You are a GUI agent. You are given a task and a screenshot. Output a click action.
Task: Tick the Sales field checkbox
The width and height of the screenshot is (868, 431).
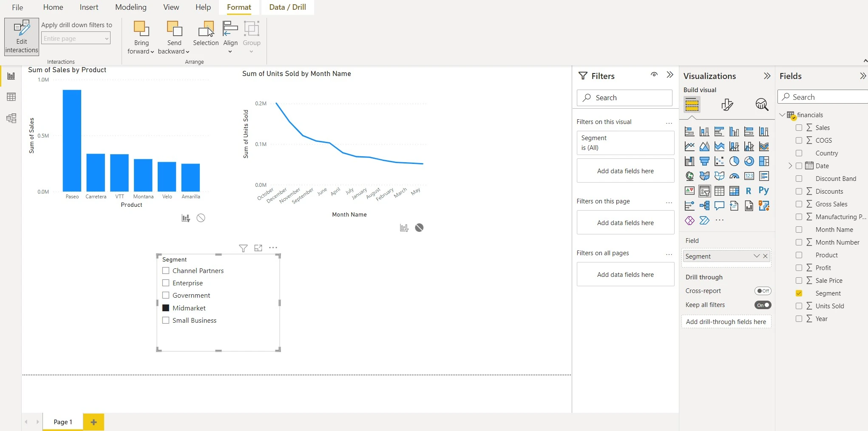coord(799,128)
